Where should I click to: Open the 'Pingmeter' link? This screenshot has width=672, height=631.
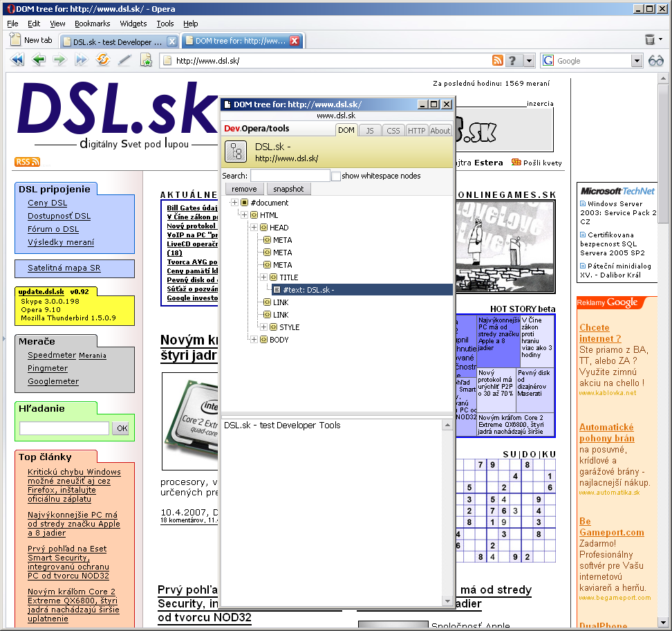(x=48, y=368)
